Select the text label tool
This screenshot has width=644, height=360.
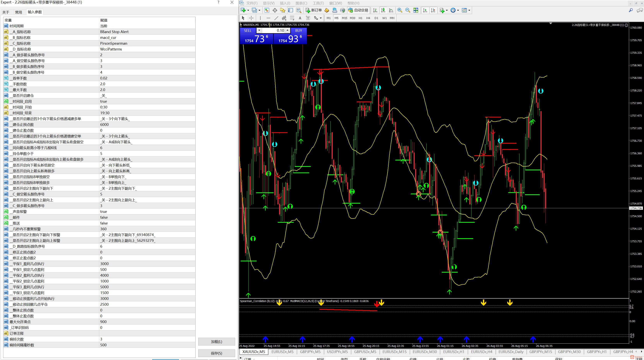(x=308, y=18)
